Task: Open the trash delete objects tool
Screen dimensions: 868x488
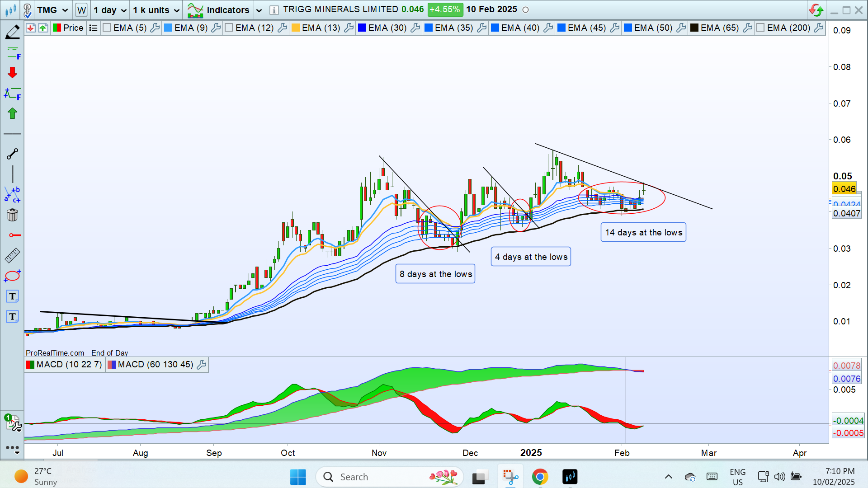Action: pos(12,215)
